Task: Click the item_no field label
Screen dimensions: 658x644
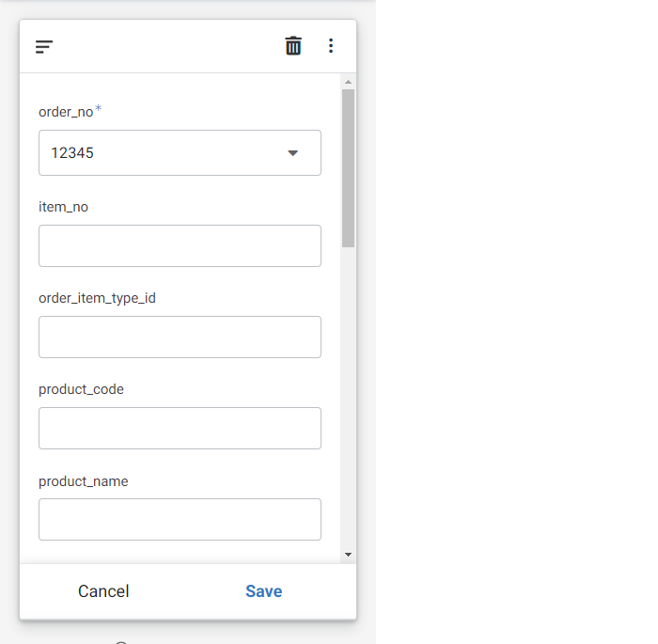Action: coord(63,207)
